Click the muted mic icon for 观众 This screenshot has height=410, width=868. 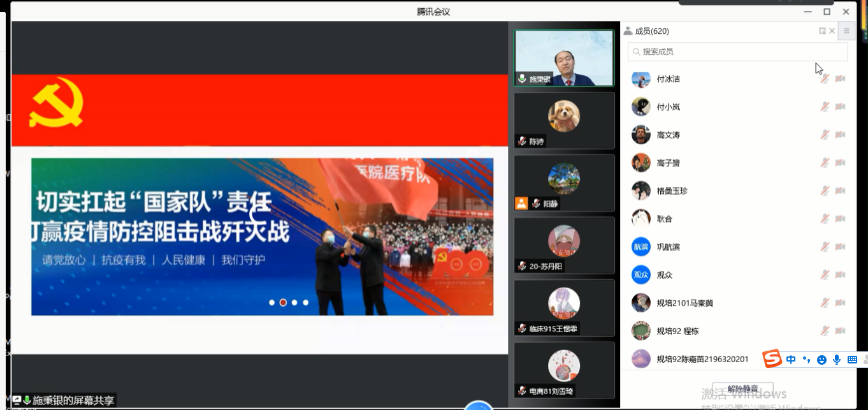point(825,275)
